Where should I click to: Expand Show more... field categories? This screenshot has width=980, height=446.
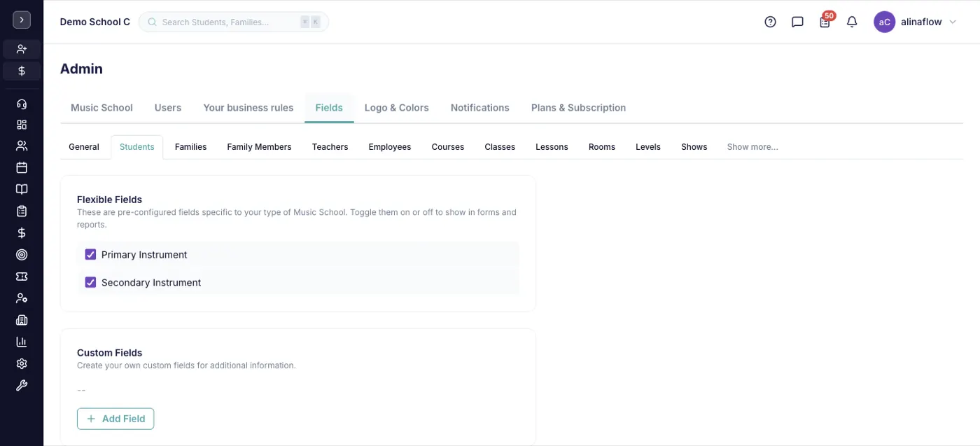752,147
